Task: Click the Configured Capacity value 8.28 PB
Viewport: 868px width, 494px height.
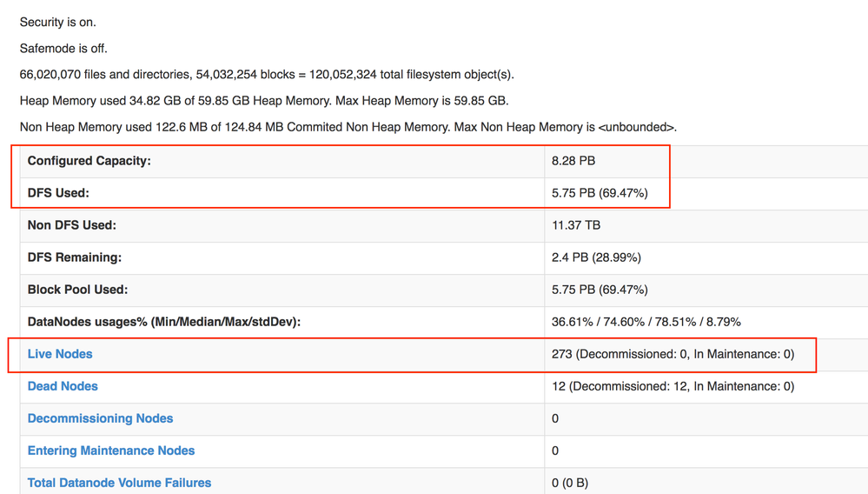Action: 573,161
